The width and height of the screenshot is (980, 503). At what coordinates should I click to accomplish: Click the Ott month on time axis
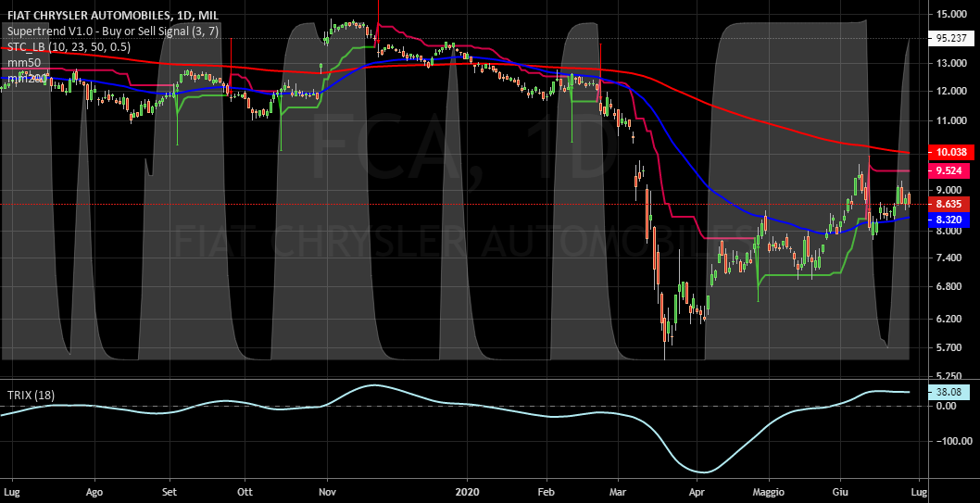pyautogui.click(x=245, y=492)
